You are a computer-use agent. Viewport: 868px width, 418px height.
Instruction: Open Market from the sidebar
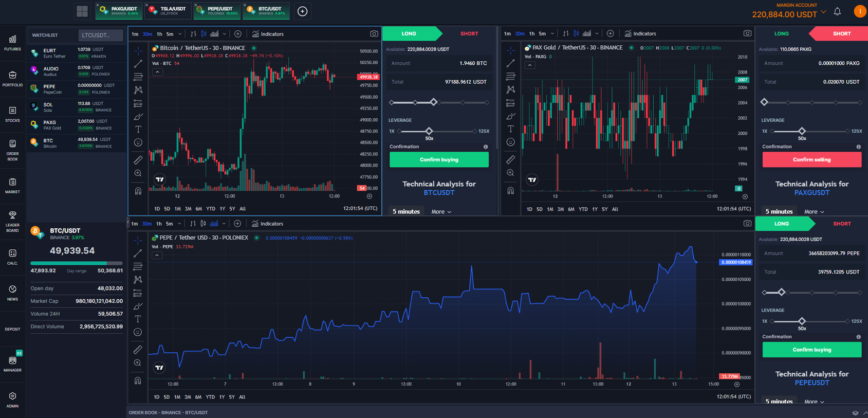12,186
